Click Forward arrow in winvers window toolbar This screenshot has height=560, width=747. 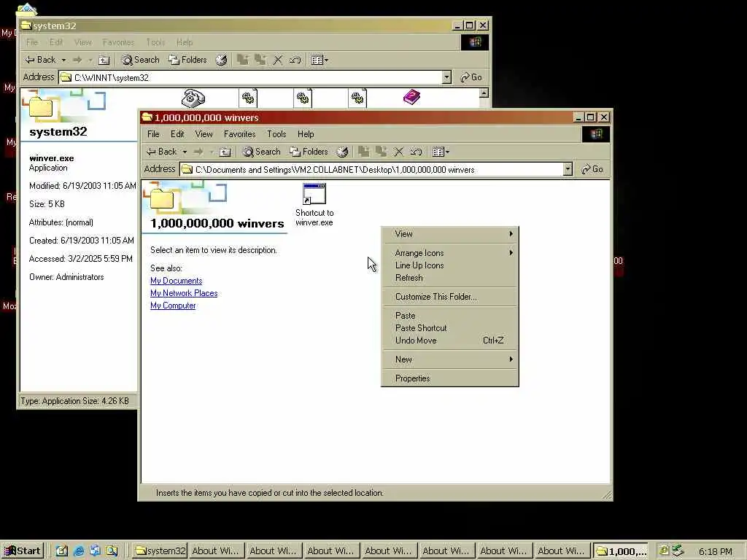click(198, 152)
